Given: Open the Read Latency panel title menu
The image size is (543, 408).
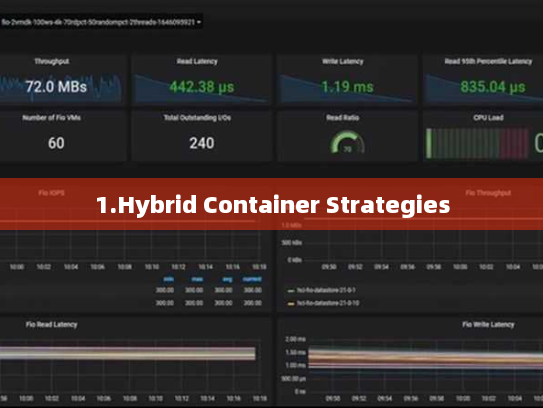Looking at the screenshot, I should (197, 61).
